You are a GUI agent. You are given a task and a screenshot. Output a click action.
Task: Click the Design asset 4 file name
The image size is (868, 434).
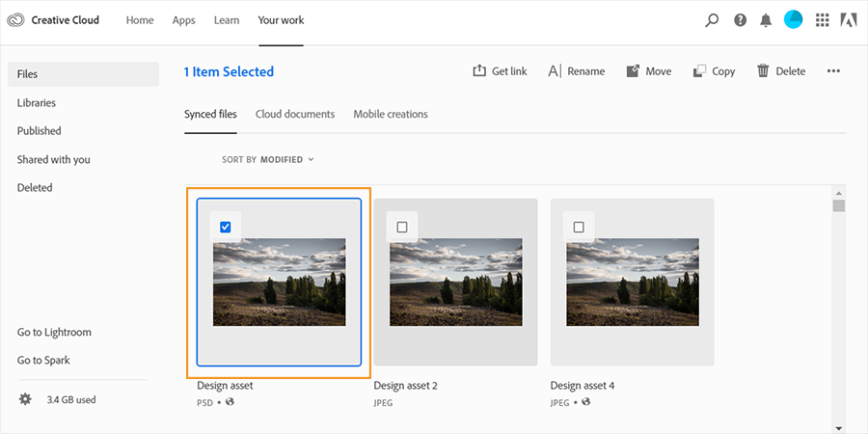[583, 385]
